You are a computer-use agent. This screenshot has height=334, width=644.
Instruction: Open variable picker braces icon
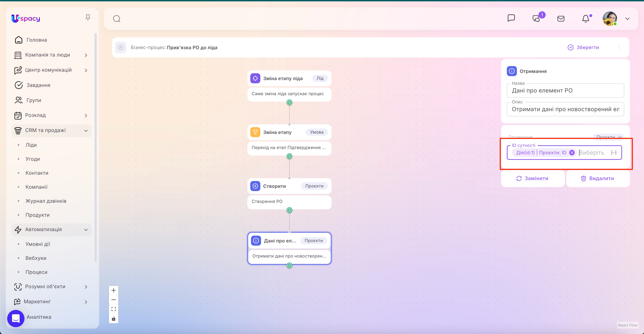[x=613, y=152]
